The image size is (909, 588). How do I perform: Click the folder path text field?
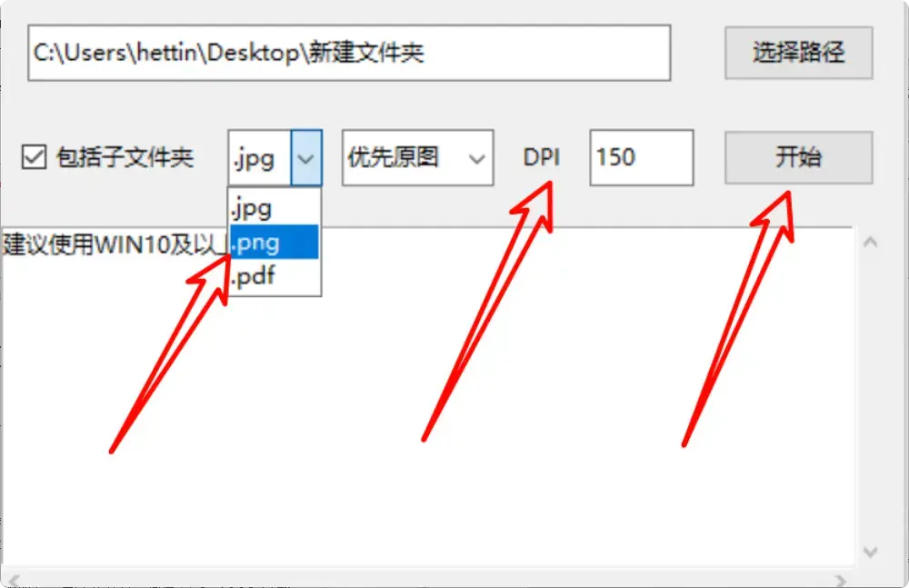tap(349, 53)
